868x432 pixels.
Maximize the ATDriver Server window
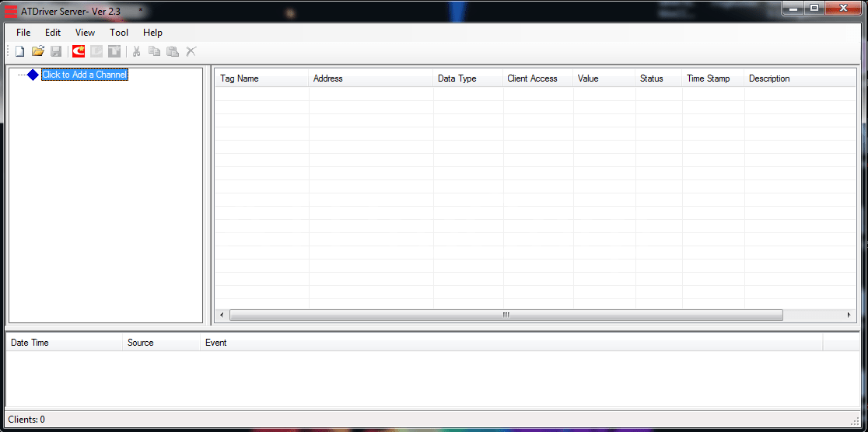814,8
